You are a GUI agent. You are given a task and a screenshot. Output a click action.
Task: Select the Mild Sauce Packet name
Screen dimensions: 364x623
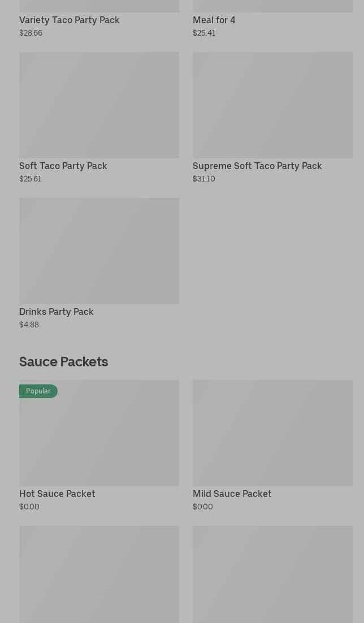click(x=232, y=494)
